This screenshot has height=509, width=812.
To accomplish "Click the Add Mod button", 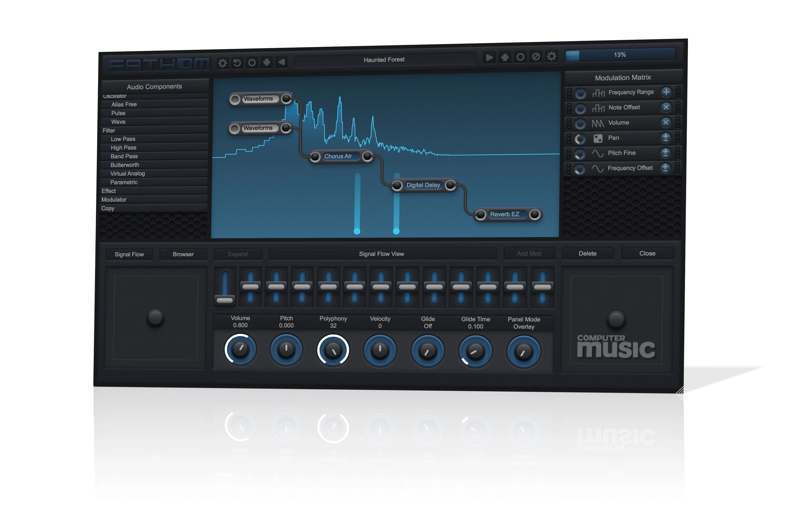I will 529,254.
